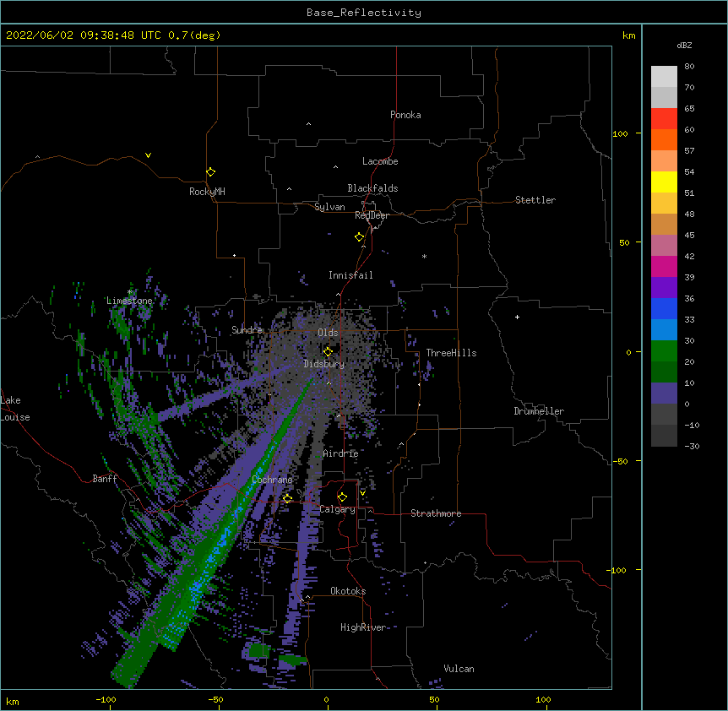The image size is (728, 711).
Task: Click the bright green 20-30 dBZ swatch
Action: click(x=664, y=351)
